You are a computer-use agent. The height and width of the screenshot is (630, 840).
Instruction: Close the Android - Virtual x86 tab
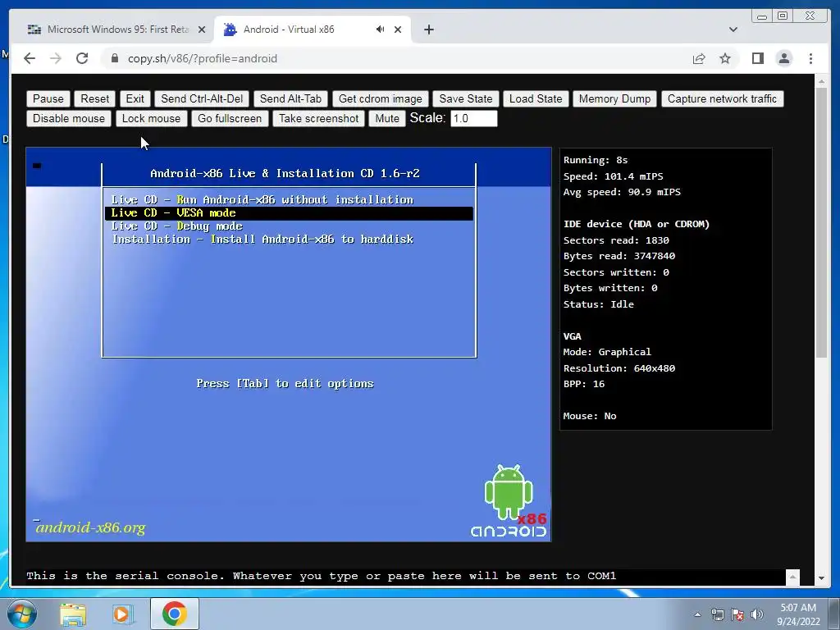(x=398, y=30)
